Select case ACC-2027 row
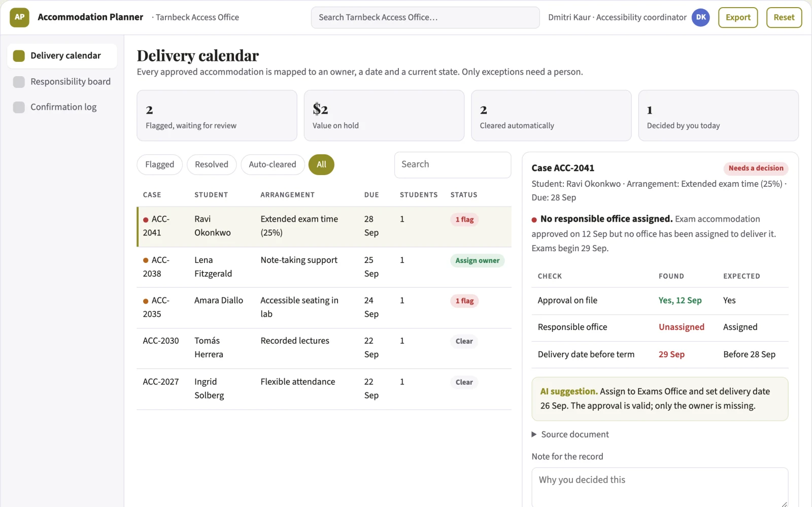The image size is (812, 507). point(324,389)
